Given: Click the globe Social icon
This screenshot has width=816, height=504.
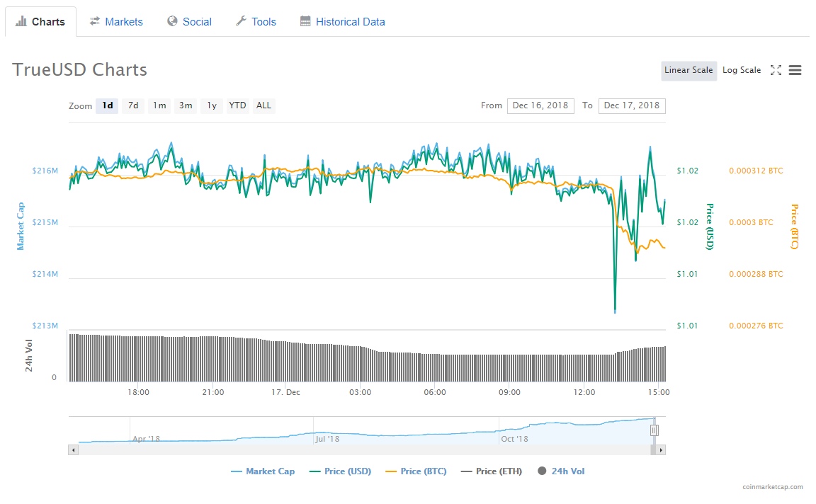Looking at the screenshot, I should pyautogui.click(x=172, y=21).
